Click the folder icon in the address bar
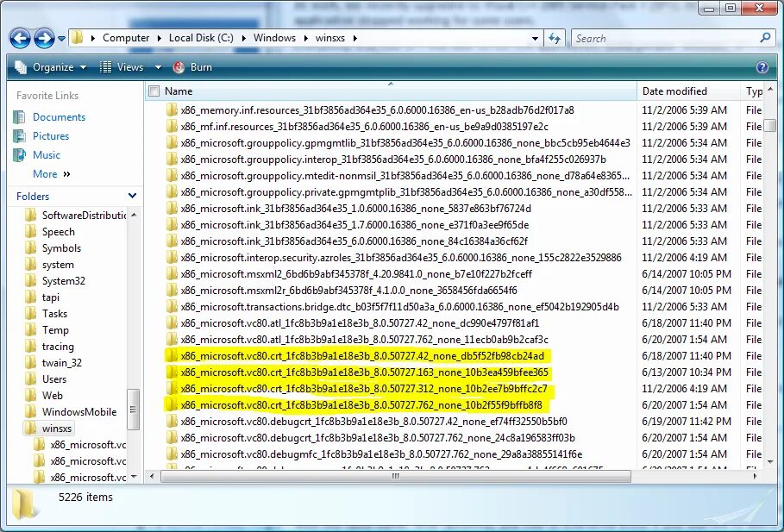The height and width of the screenshot is (532, 784). click(77, 37)
